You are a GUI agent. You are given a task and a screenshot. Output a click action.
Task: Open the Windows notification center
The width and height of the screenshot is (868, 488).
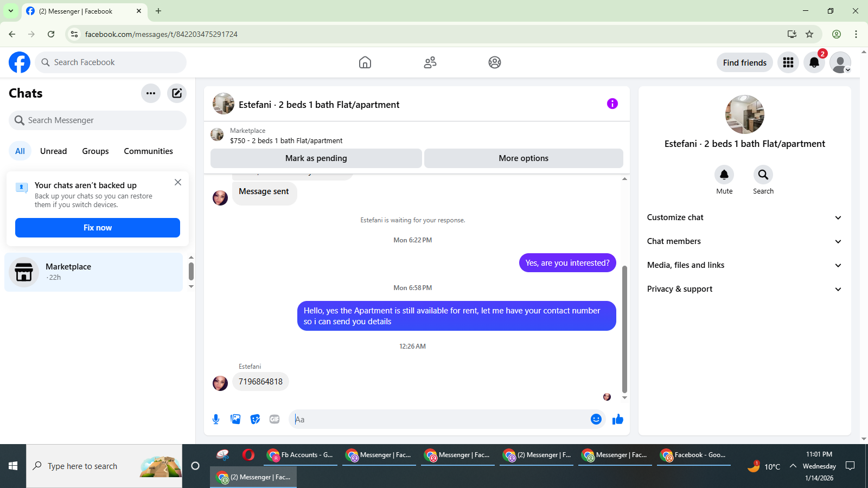[850, 466]
